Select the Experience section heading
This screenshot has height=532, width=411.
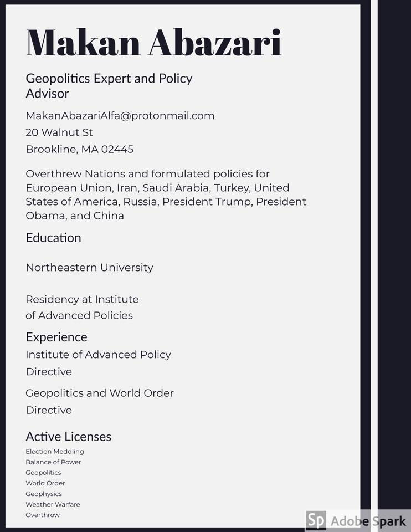56,337
